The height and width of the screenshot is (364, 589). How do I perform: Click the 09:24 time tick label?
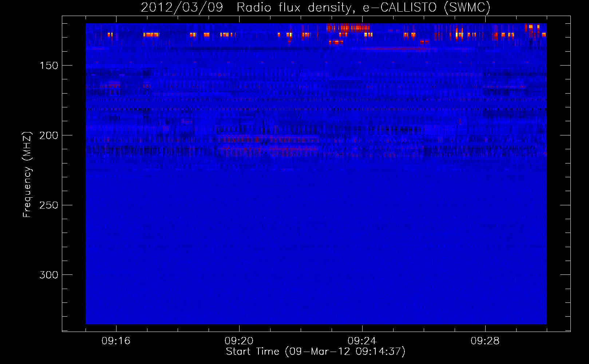(x=362, y=341)
